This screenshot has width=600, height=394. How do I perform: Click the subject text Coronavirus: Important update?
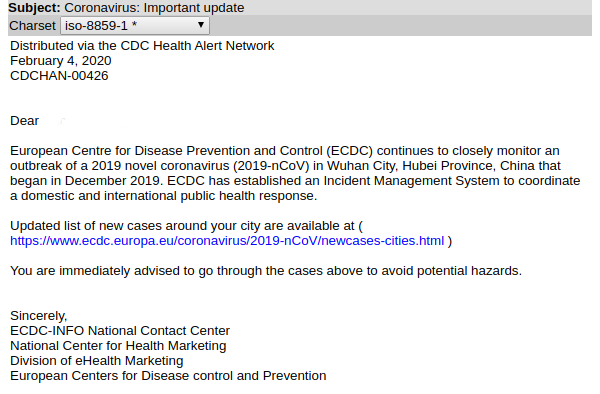coord(154,8)
